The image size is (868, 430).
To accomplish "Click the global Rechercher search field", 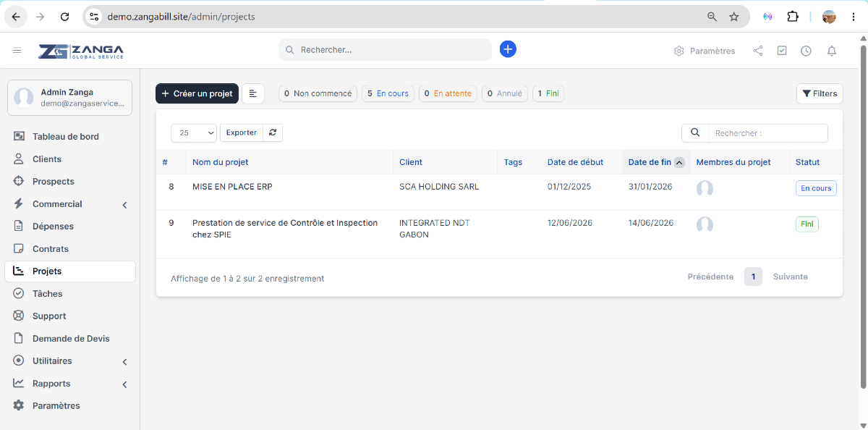I will pos(385,50).
